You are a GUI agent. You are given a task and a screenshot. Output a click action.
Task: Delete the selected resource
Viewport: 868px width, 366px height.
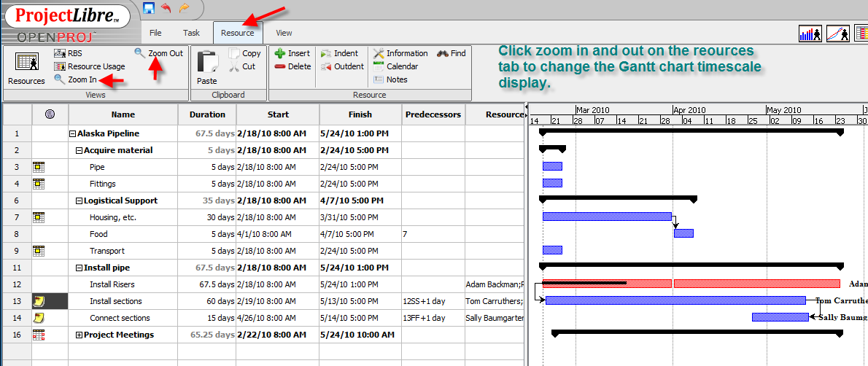coord(292,66)
